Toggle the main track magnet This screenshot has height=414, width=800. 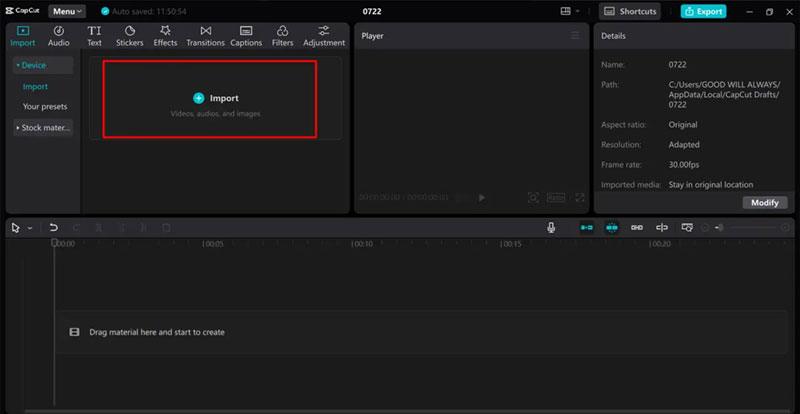tap(587, 228)
